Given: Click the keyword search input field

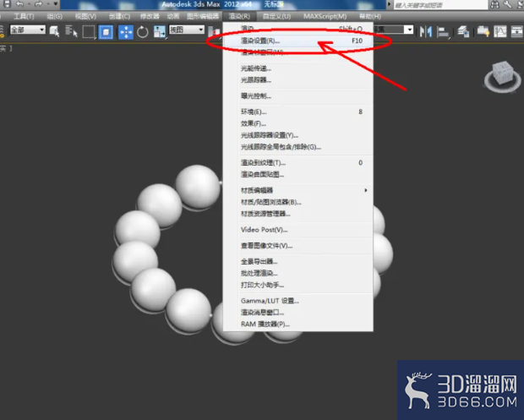Looking at the screenshot, I should click(440, 5).
